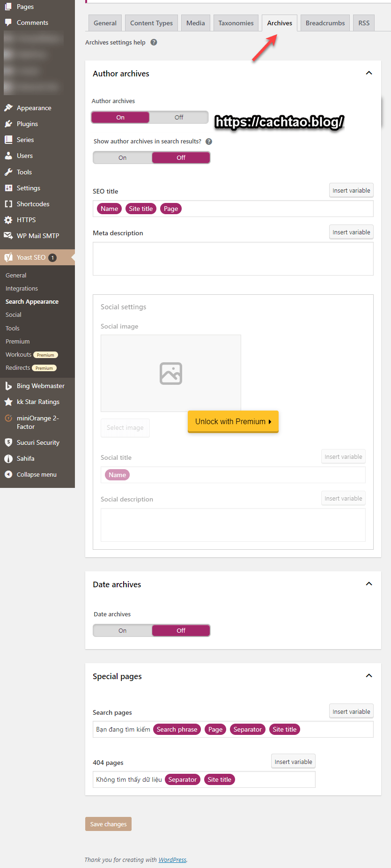The width and height of the screenshot is (391, 868).
Task: Switch to the Taxonomies tab
Action: (236, 23)
